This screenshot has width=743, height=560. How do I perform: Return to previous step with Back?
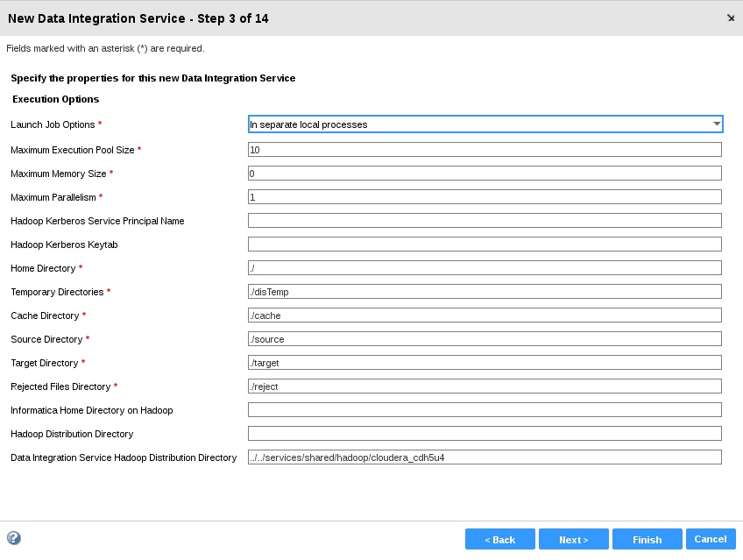pyautogui.click(x=500, y=539)
